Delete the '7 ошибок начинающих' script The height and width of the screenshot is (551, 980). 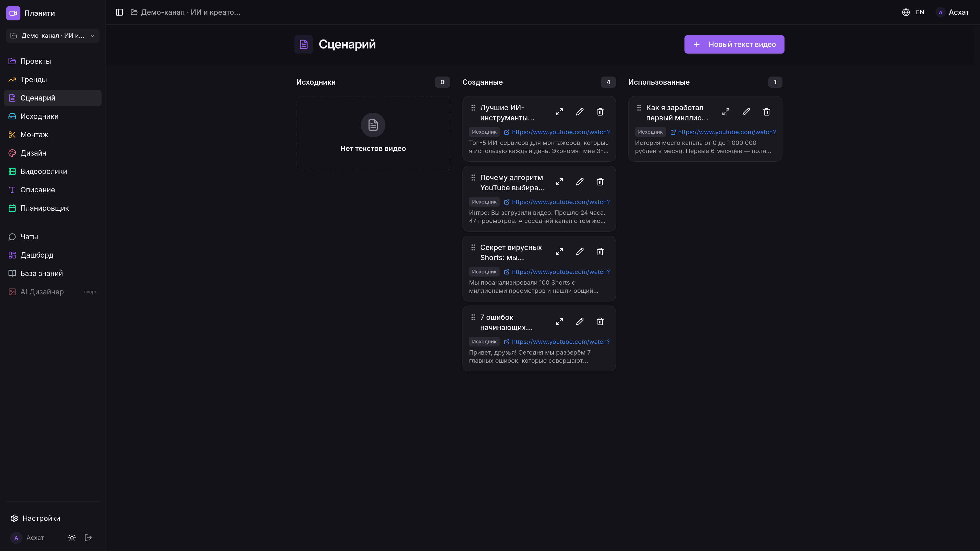coord(600,322)
